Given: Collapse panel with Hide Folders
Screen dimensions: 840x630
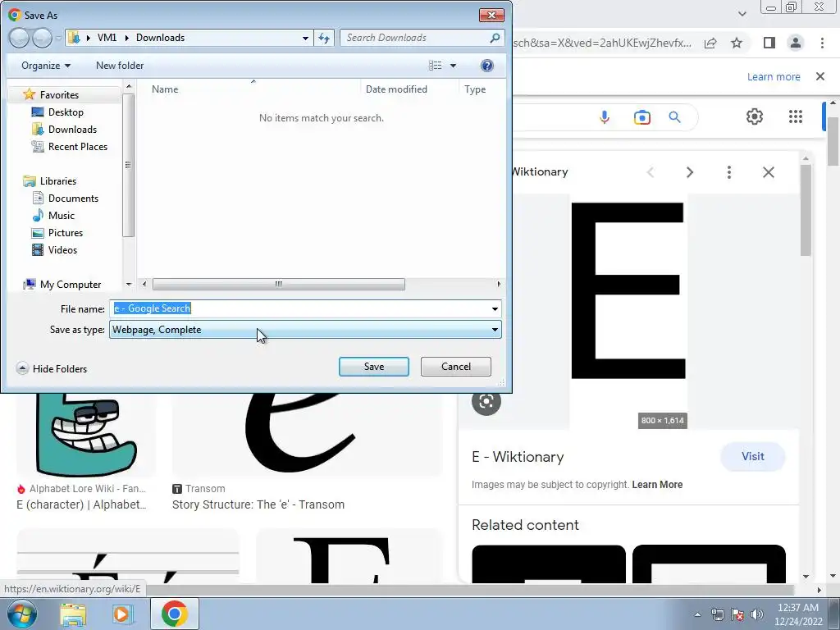Looking at the screenshot, I should click(52, 368).
